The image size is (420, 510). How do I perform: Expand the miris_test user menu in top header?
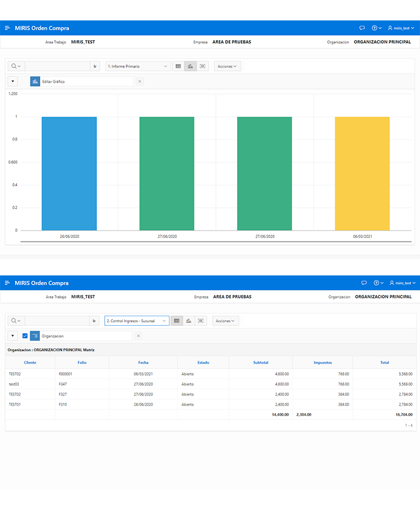tap(401, 28)
